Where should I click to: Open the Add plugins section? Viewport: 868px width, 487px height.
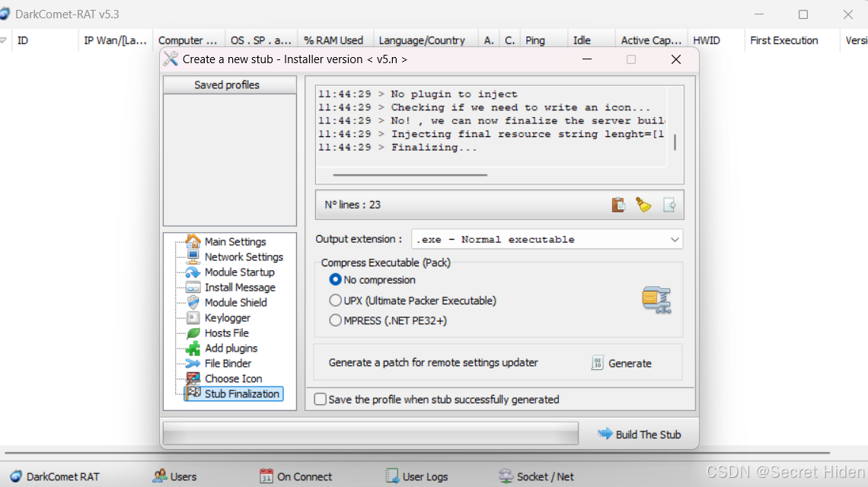pyautogui.click(x=231, y=348)
